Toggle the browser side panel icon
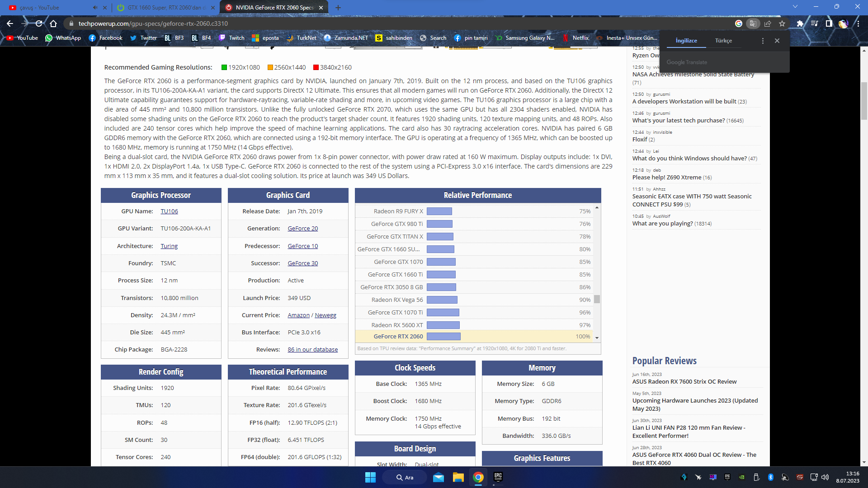The width and height of the screenshot is (868, 488). pyautogui.click(x=829, y=23)
